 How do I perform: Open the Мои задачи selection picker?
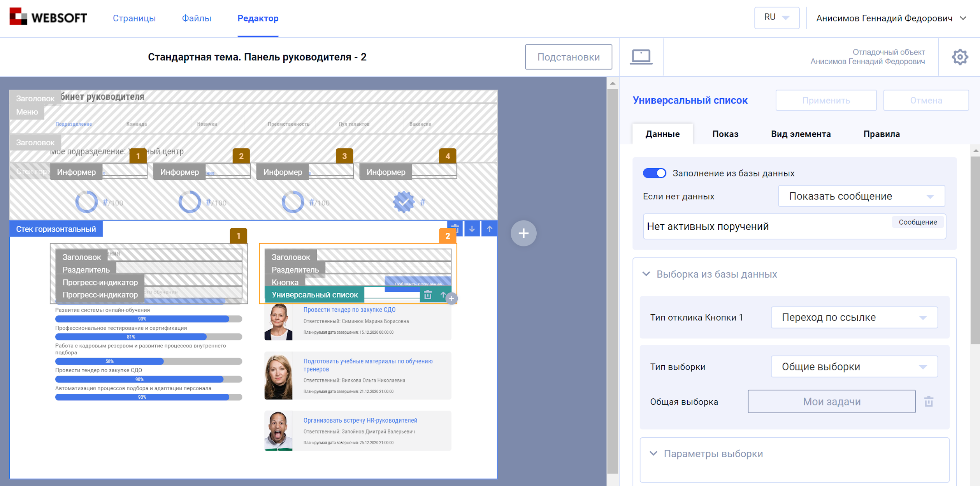click(832, 401)
